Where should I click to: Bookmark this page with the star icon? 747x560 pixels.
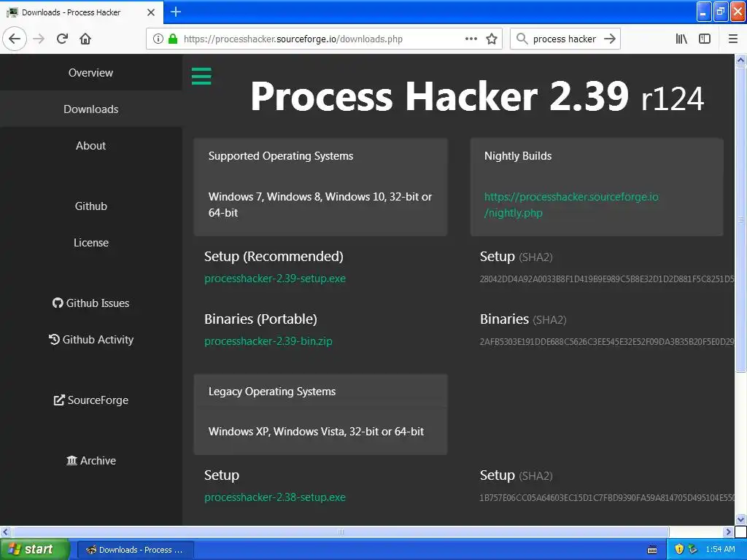492,39
